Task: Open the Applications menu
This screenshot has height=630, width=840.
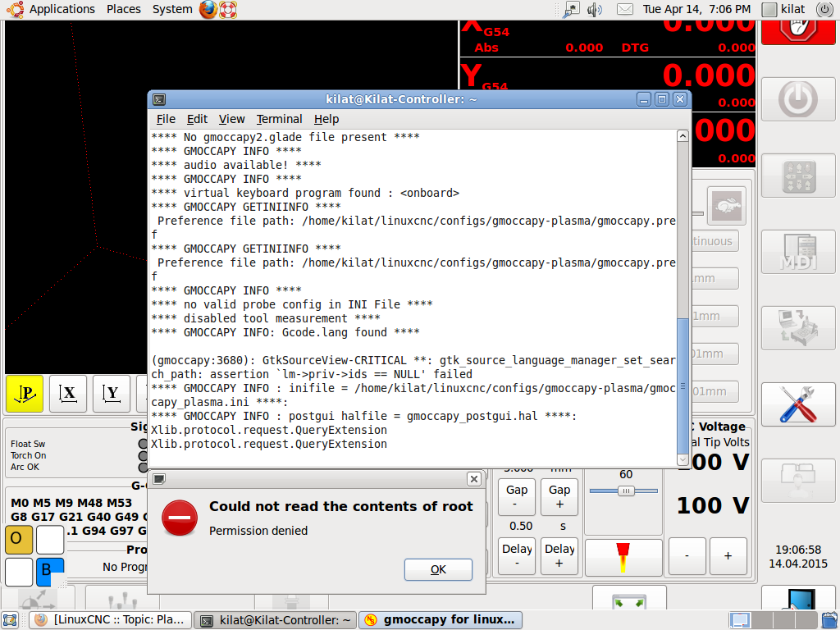Action: [x=62, y=9]
